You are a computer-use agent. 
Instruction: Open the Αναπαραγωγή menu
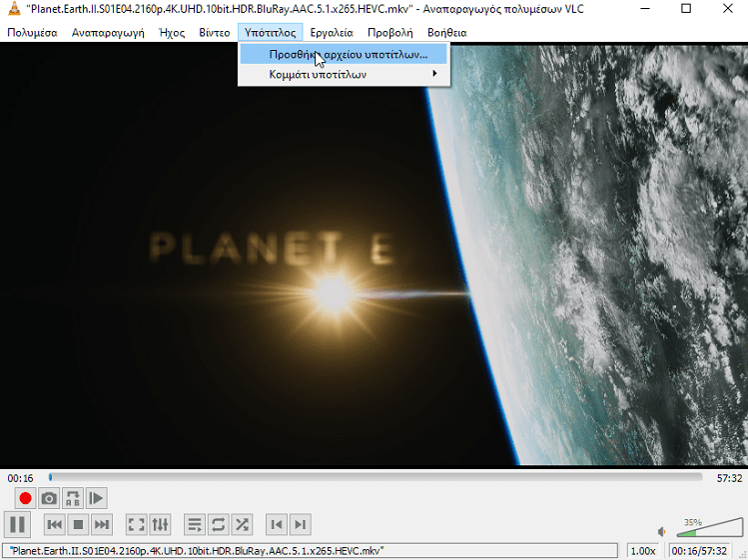click(x=108, y=32)
